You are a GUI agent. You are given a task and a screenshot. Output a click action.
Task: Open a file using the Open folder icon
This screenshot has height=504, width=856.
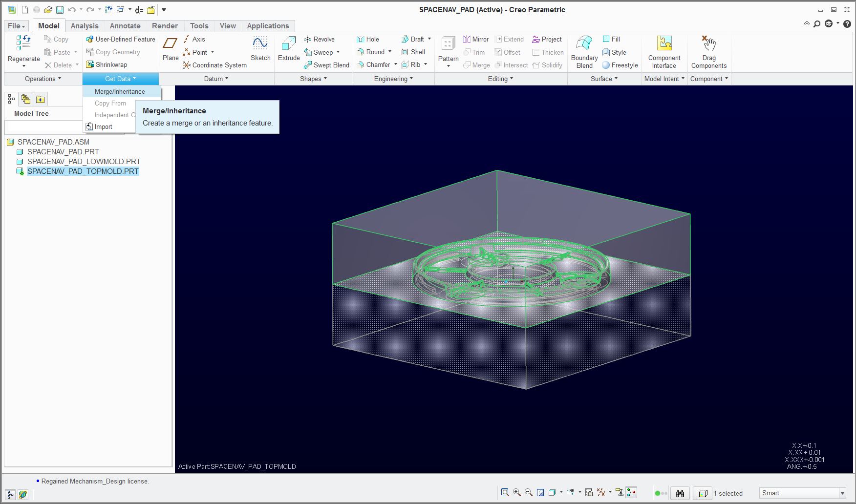(48, 10)
